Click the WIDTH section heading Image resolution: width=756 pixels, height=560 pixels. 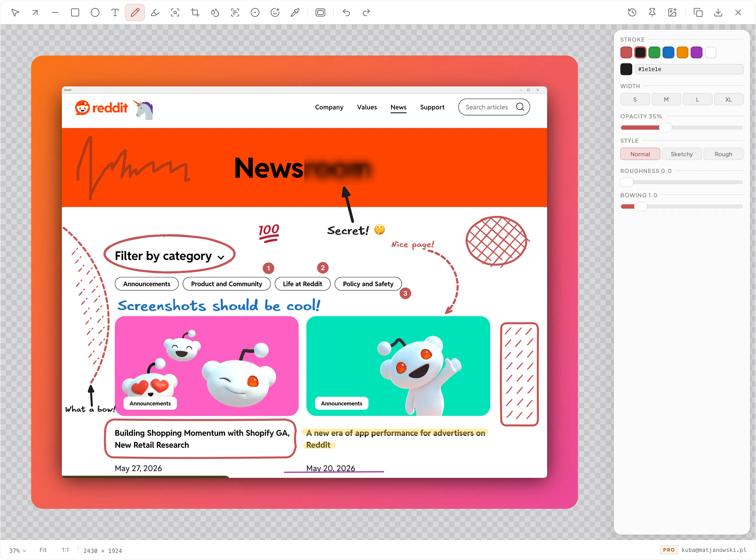pos(630,86)
